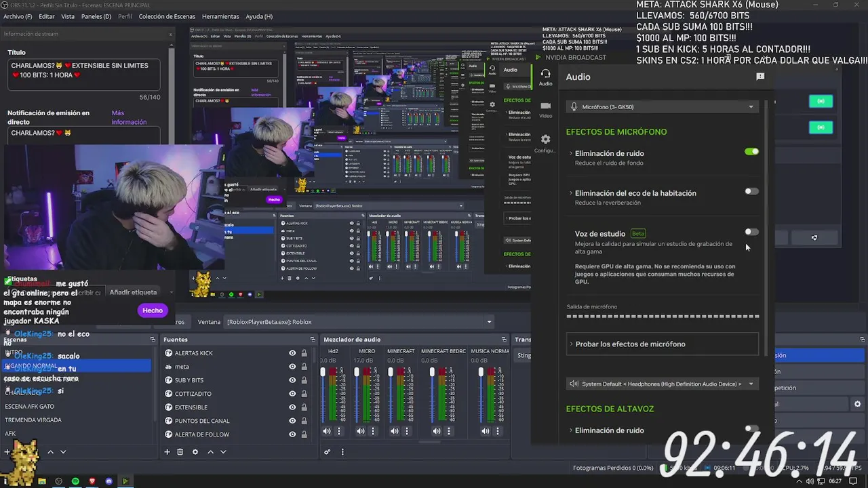Move scene up in Escenas panel
This screenshot has height=488, width=868.
coord(50,452)
